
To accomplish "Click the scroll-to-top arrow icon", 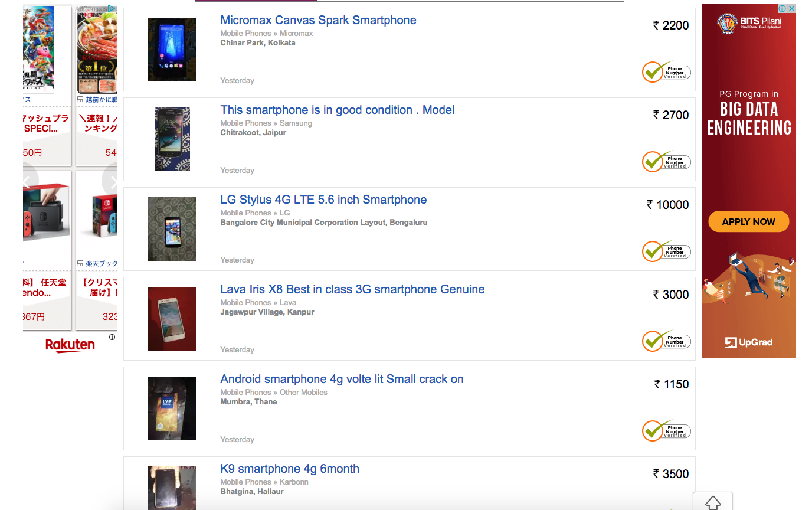I will (713, 502).
